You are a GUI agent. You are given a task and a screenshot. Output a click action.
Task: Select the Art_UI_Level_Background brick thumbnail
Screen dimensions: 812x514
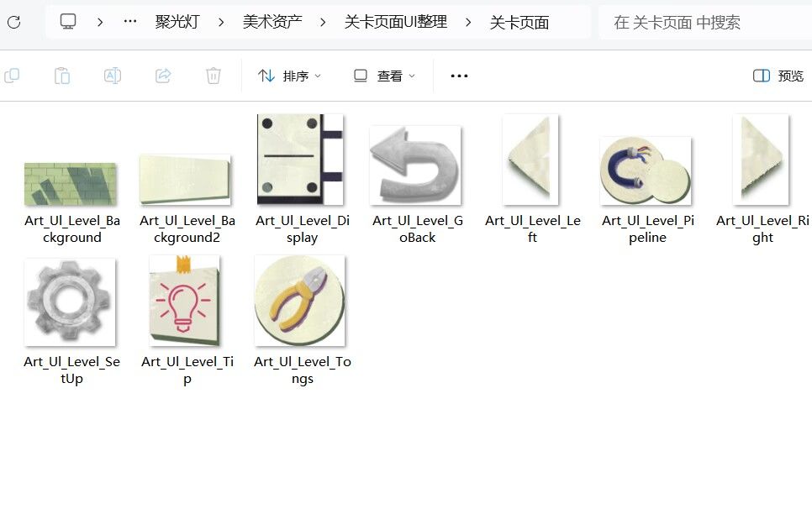71,184
